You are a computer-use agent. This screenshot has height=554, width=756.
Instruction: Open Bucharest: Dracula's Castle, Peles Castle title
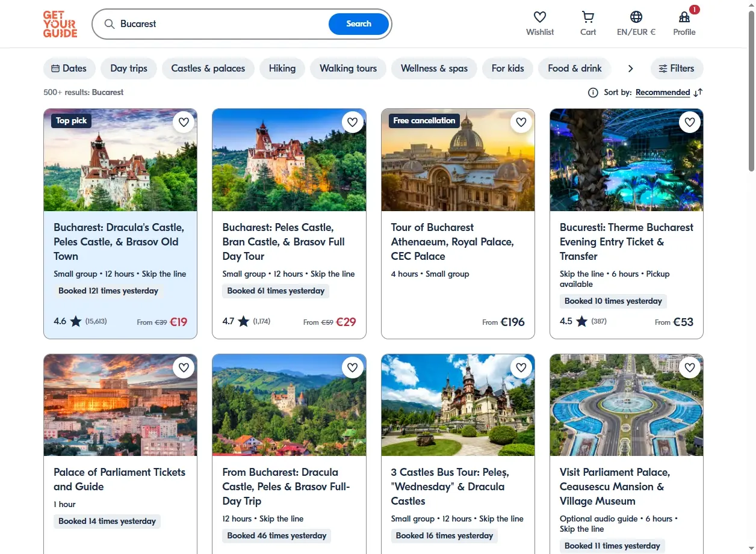tap(119, 242)
